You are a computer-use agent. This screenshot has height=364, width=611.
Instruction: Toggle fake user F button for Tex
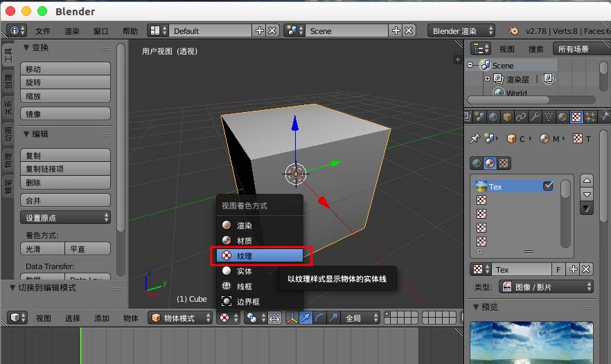[x=558, y=269]
